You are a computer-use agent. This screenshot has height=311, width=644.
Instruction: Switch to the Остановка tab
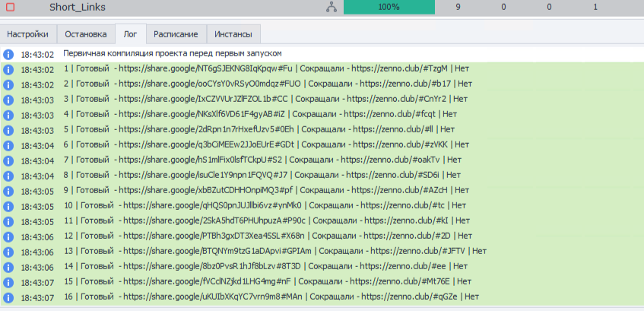[86, 34]
